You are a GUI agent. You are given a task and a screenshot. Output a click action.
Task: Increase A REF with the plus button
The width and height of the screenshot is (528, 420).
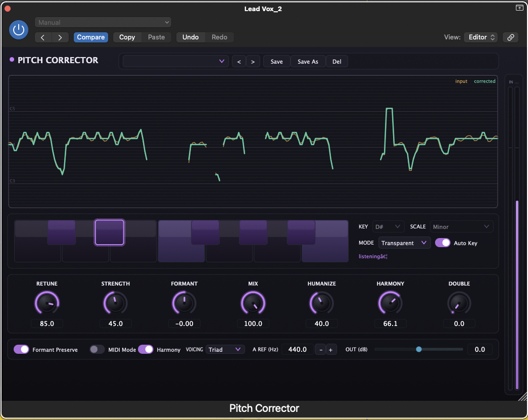[x=330, y=350]
